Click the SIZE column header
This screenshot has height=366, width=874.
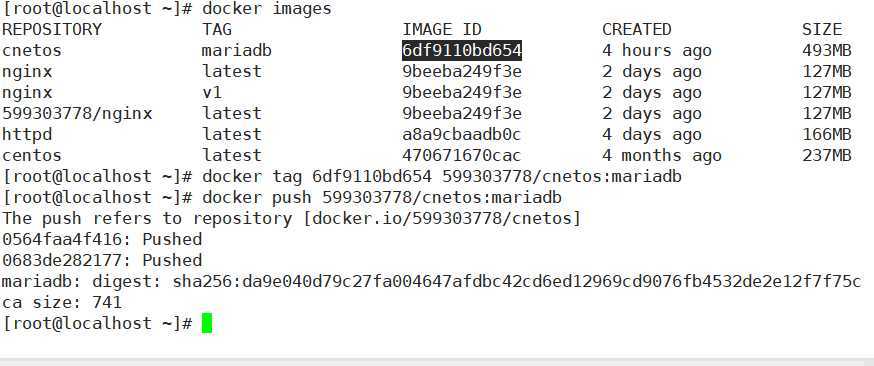tap(822, 30)
